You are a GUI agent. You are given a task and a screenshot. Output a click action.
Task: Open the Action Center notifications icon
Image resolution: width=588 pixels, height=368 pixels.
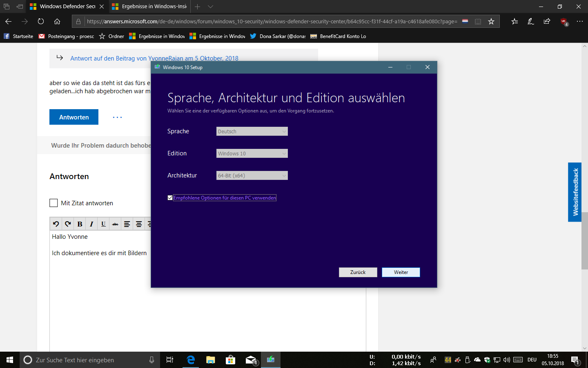pos(575,360)
